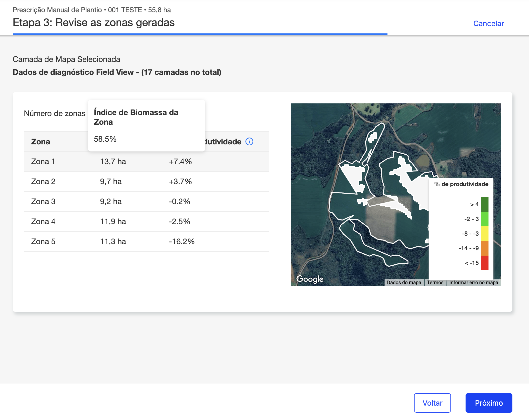
Task: Click the blue step progress bar
Action: (200, 34)
